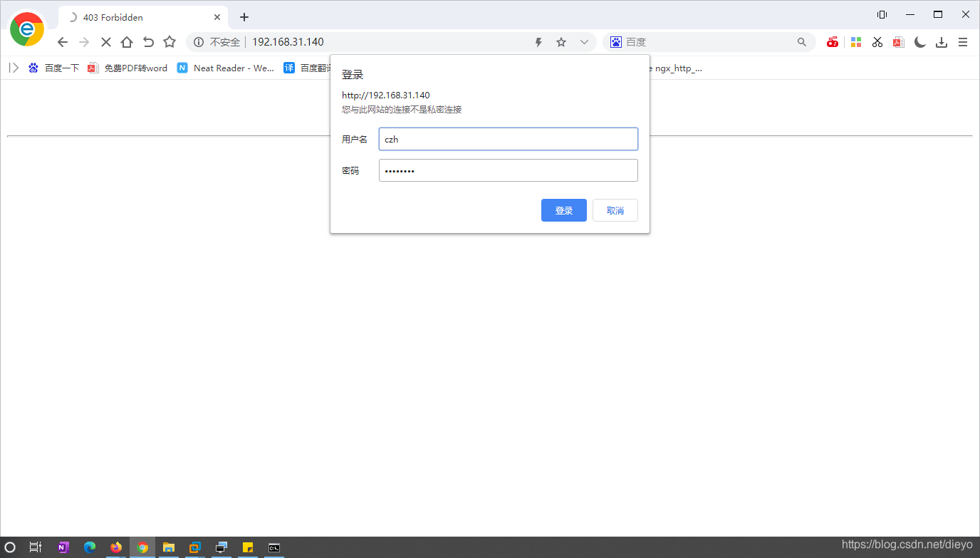This screenshot has width=980, height=558.
Task: Click the 取消 cancel button
Action: 615,210
